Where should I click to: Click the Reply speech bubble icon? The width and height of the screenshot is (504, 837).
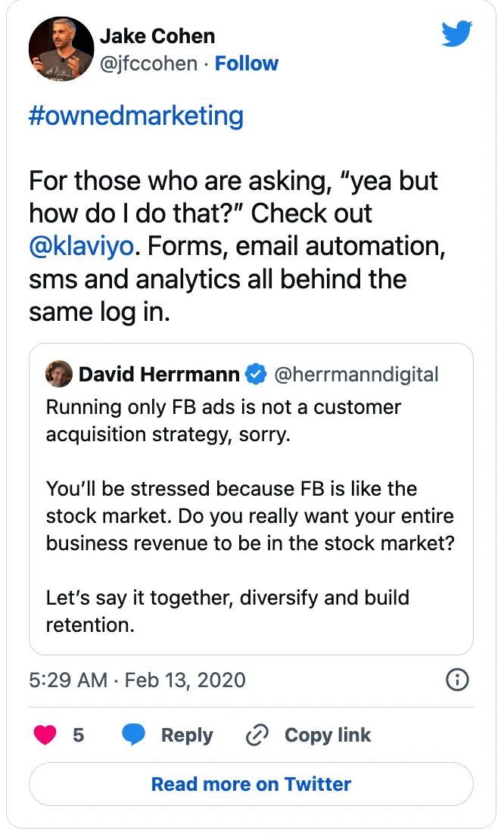pyautogui.click(x=134, y=735)
